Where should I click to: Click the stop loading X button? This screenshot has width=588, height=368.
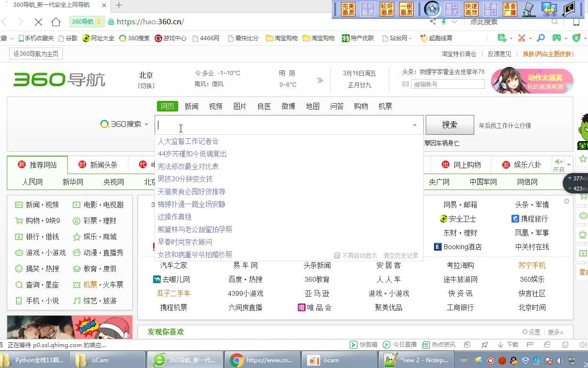[38, 22]
